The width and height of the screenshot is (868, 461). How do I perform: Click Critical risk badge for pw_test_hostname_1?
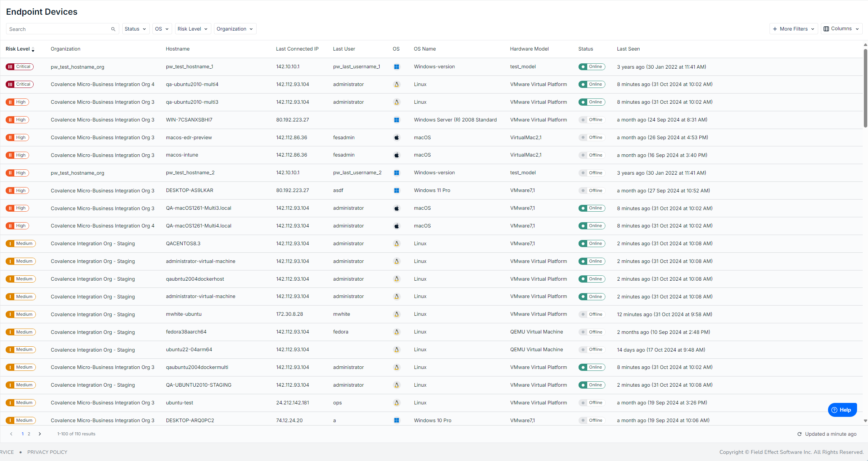click(20, 67)
